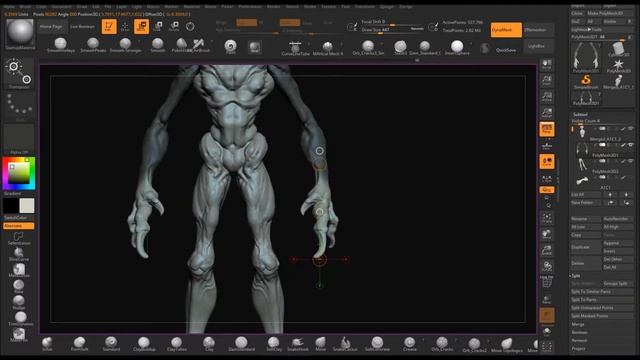
Task: Choose the Dam_Standard_C brush
Action: click(425, 47)
